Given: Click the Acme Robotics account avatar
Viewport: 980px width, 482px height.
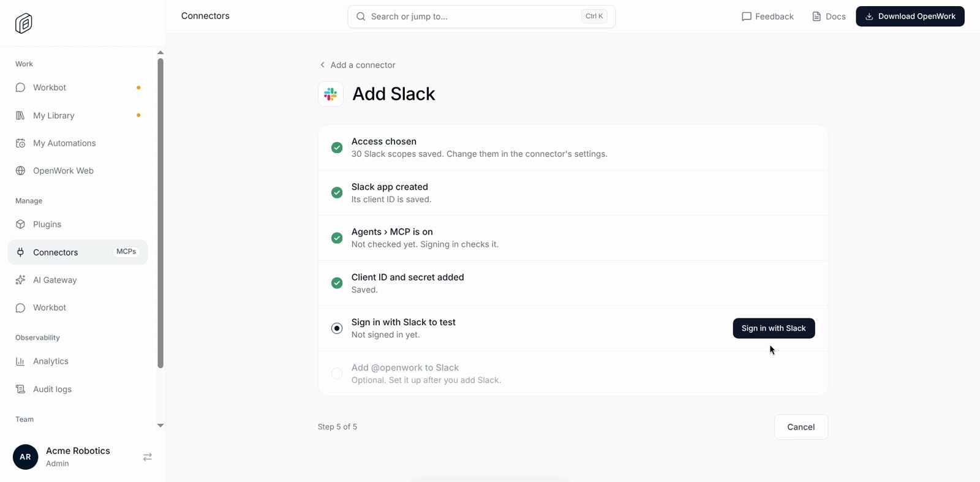Looking at the screenshot, I should pos(26,457).
